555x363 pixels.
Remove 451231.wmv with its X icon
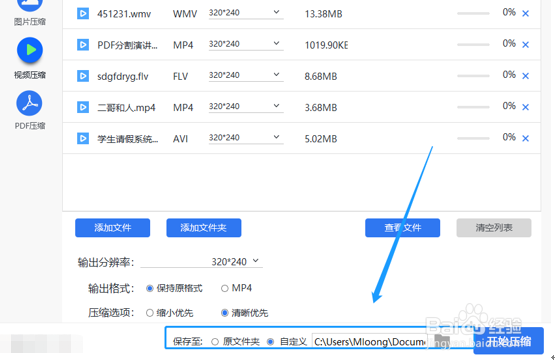[x=526, y=13]
